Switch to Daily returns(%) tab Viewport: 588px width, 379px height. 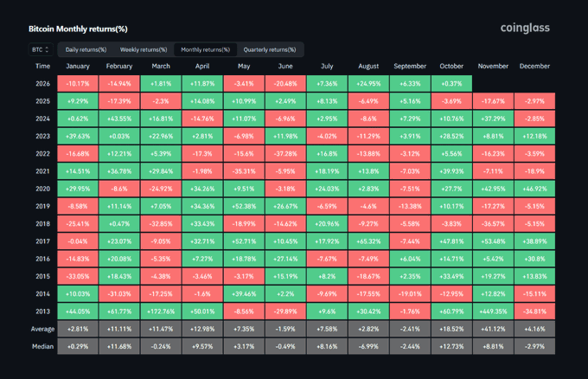86,49
